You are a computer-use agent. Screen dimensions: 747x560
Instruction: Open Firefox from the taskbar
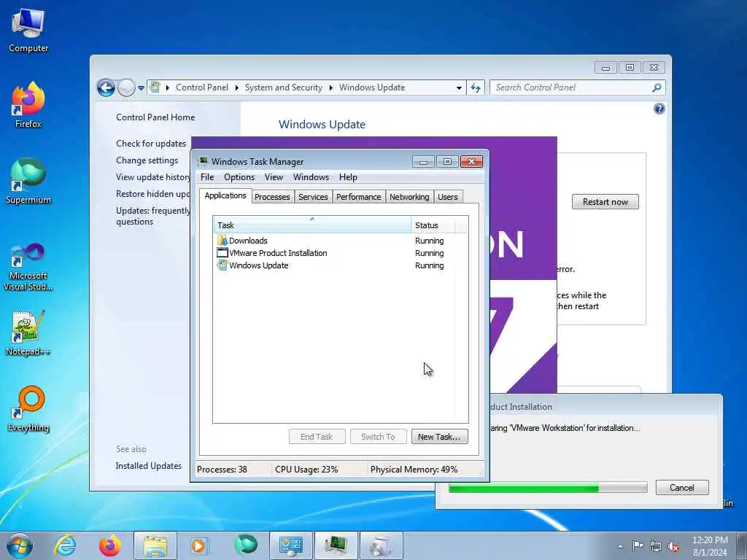pos(110,545)
